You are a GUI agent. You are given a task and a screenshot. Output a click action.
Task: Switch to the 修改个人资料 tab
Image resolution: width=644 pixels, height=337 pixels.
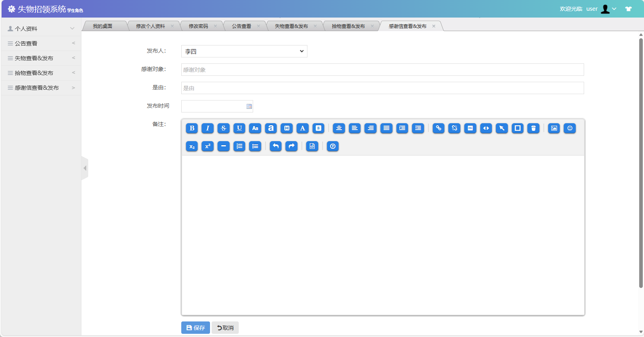151,26
